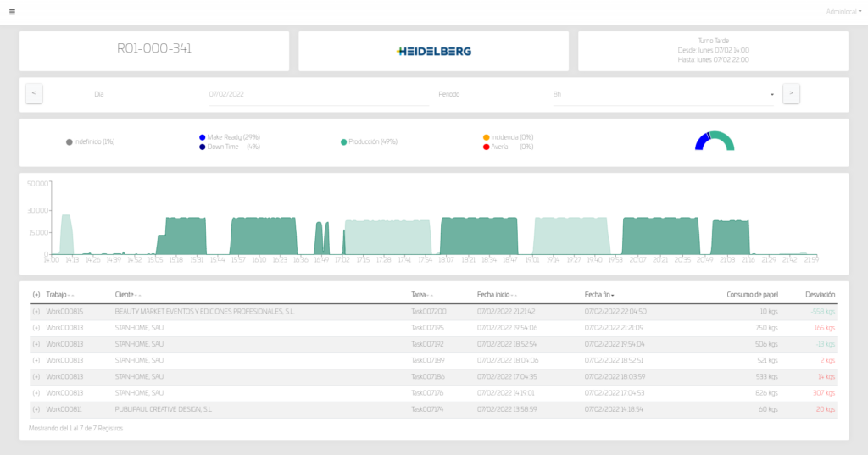Image resolution: width=868 pixels, height=455 pixels.
Task: Click start date 07/02/2022 18:52:54
Action: coord(508,344)
